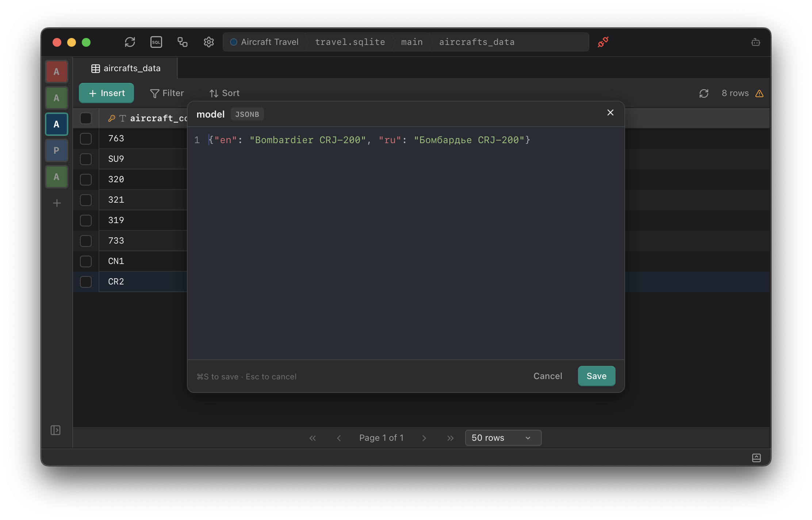Viewport: 812px width, 520px height.
Task: Open the schema diagram icon
Action: [x=183, y=42]
